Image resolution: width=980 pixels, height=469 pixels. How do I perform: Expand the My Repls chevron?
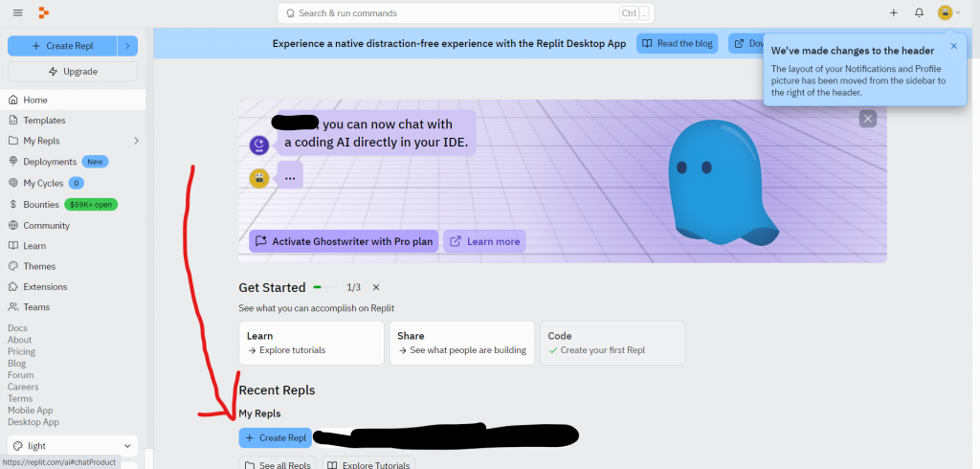[x=136, y=141]
